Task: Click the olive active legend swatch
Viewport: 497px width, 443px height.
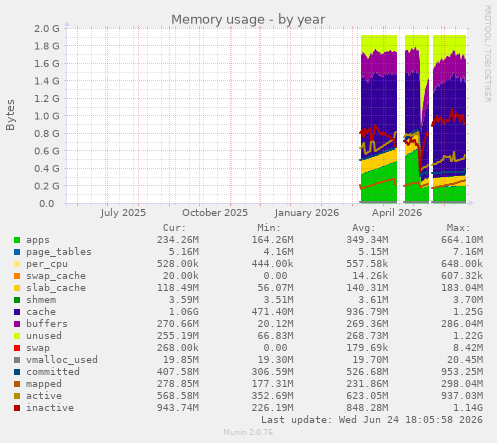Action: (x=17, y=396)
